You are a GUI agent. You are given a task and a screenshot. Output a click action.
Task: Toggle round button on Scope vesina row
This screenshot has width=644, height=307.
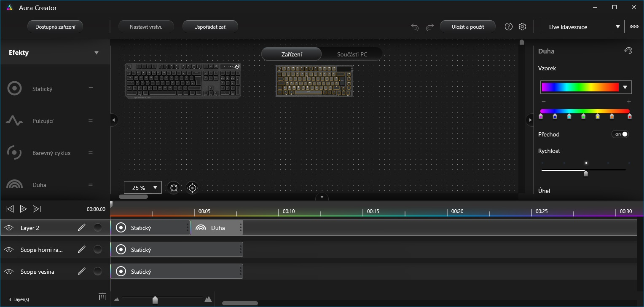point(98,271)
